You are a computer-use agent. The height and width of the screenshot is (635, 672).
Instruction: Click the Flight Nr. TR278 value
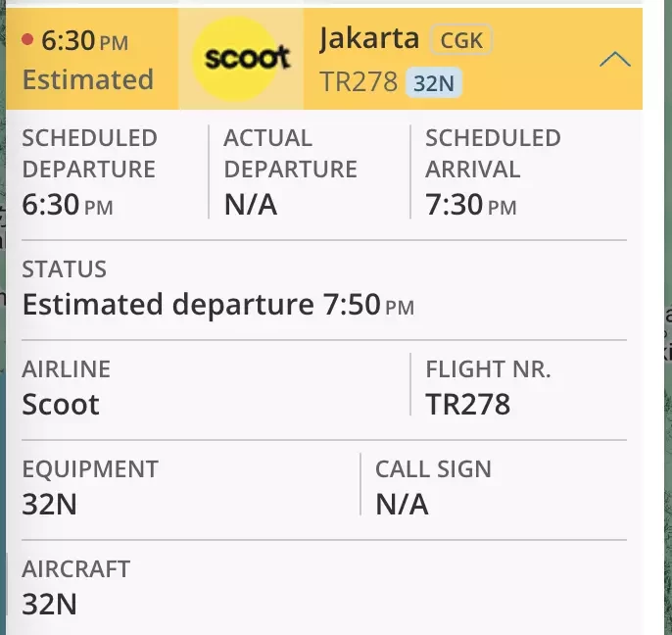(467, 405)
